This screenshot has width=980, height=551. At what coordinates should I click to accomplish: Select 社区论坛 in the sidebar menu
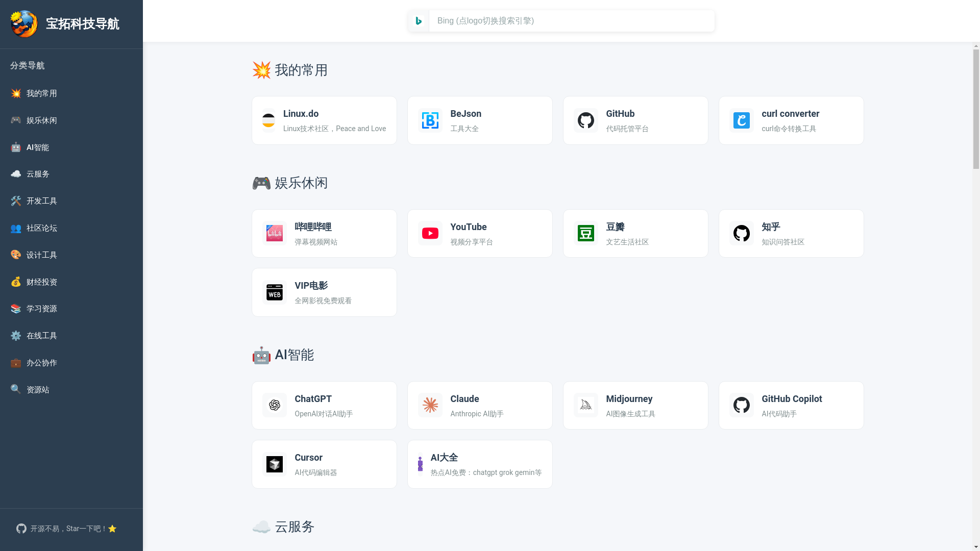(x=71, y=228)
